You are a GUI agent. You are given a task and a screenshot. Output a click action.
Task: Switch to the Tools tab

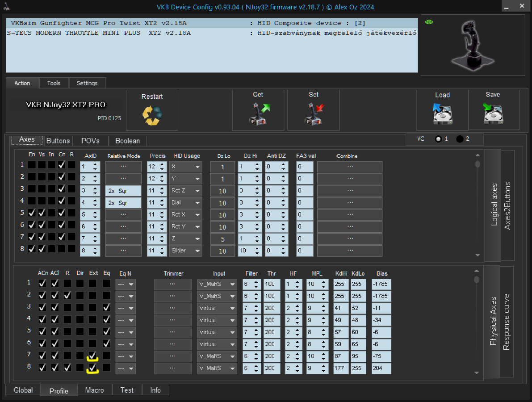[54, 83]
